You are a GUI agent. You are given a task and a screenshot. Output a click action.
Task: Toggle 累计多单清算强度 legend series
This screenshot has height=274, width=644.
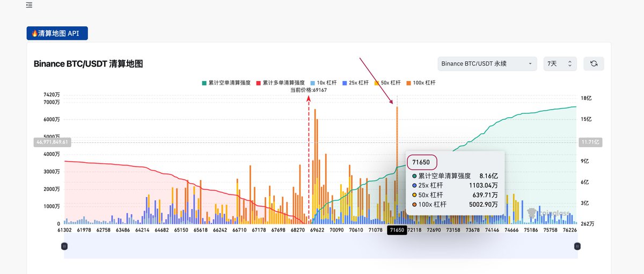click(280, 83)
